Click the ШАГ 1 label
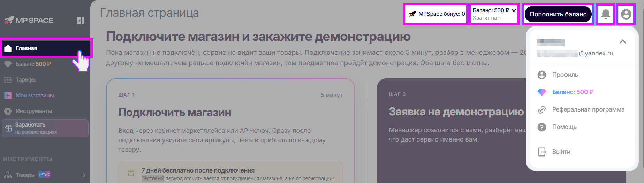This screenshot has width=644, height=183. (126, 95)
